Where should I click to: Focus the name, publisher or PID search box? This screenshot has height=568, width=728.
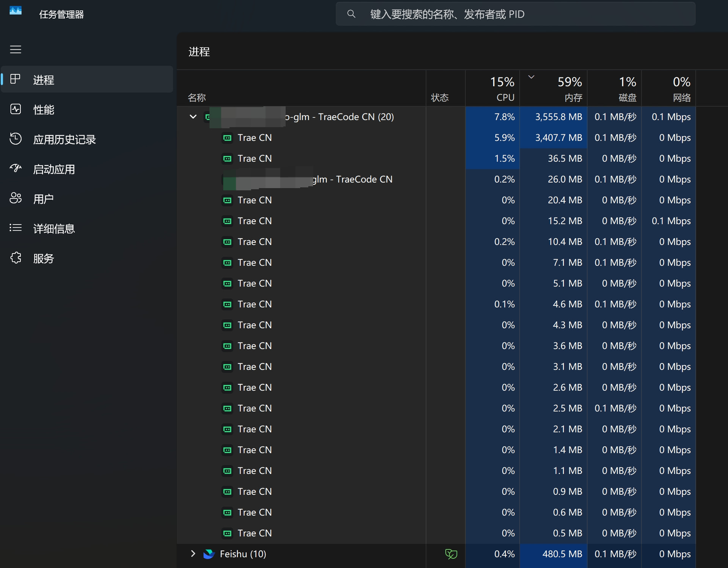point(515,14)
